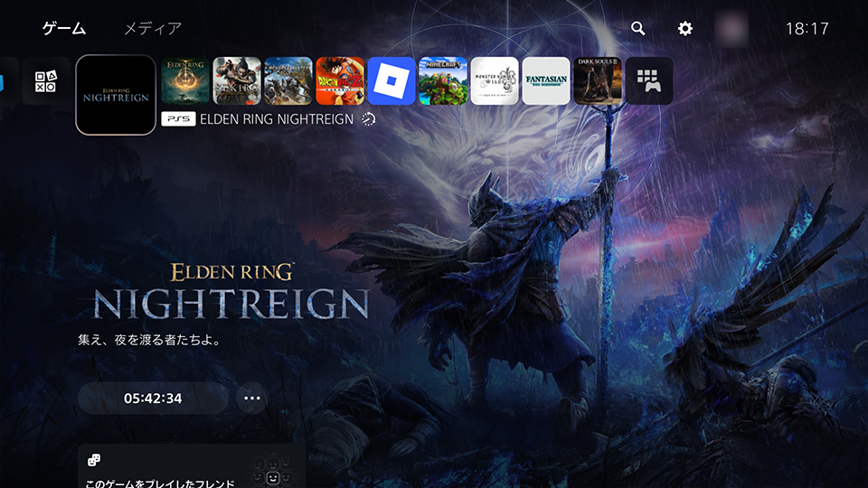Open the blurred user profile avatar
Viewport: 868px width, 488px height.
point(731,28)
